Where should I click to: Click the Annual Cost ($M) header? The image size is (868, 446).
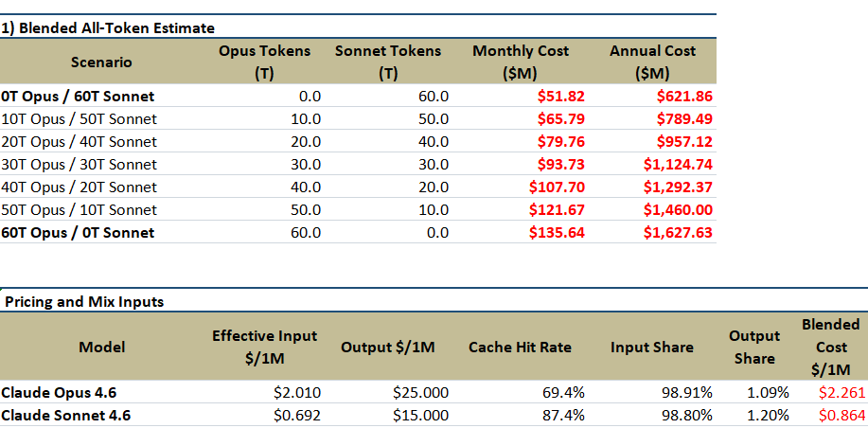pyautogui.click(x=652, y=62)
